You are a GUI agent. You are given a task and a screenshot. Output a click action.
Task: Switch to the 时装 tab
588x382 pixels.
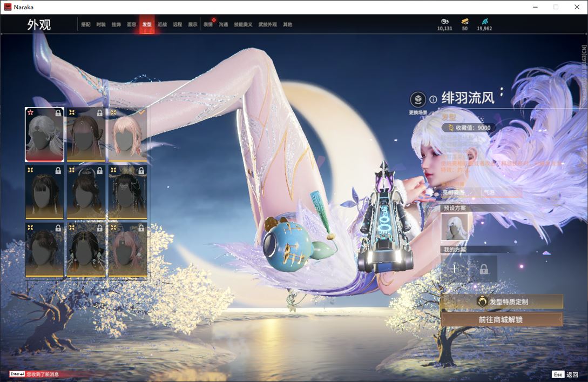click(101, 24)
